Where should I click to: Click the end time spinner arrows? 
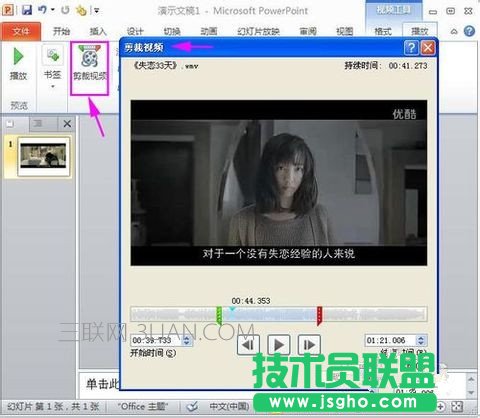(x=421, y=341)
